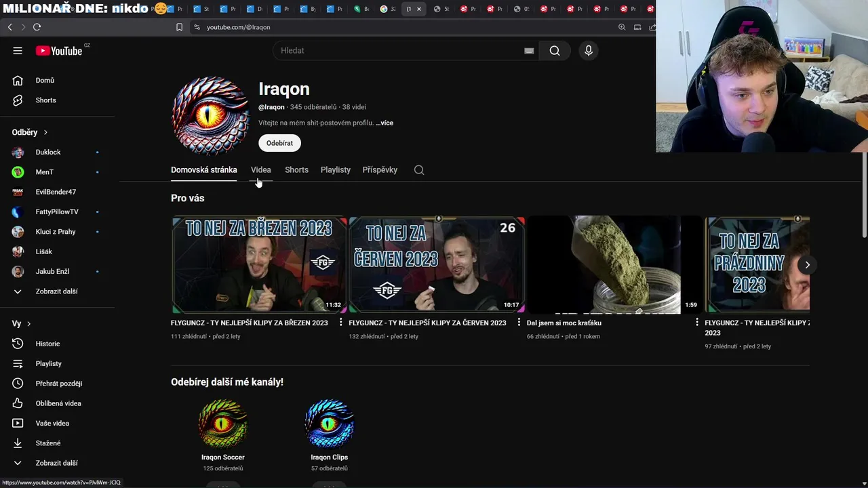Bookmark this page via bookmark icon
This screenshot has height=488, width=868.
pos(179,27)
